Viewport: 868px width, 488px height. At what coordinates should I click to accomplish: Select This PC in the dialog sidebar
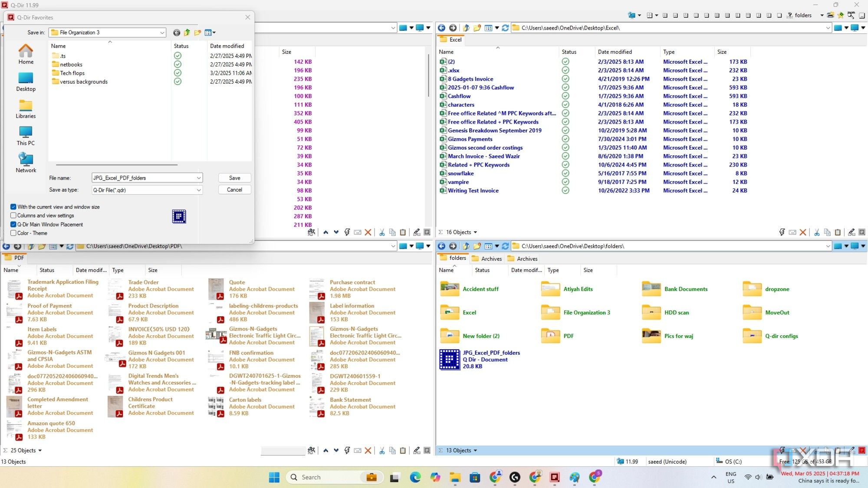click(x=26, y=136)
